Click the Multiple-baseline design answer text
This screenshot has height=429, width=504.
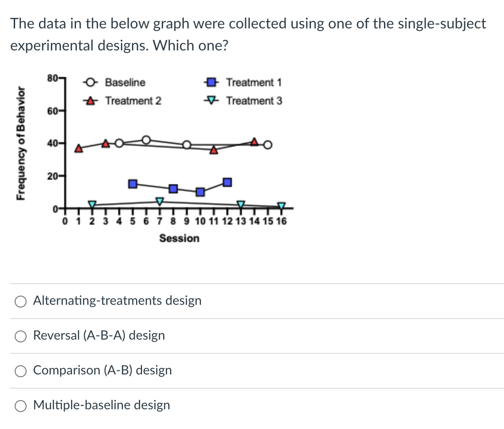[101, 405]
